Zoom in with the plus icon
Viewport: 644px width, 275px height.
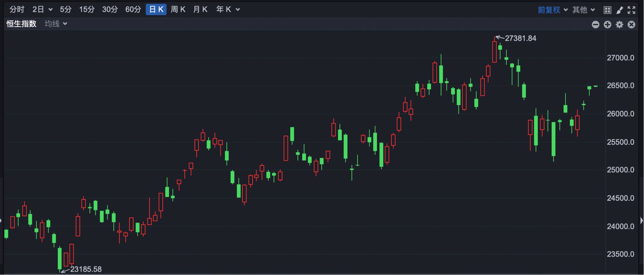tap(607, 25)
